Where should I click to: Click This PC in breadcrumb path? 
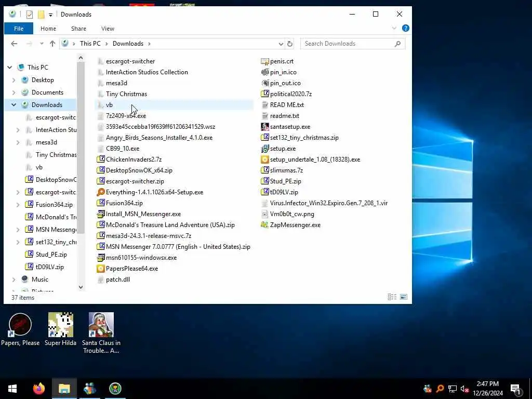coord(90,44)
